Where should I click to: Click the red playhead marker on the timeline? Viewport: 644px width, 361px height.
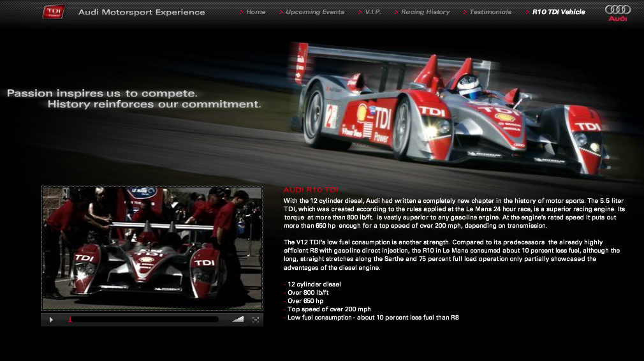click(70, 319)
